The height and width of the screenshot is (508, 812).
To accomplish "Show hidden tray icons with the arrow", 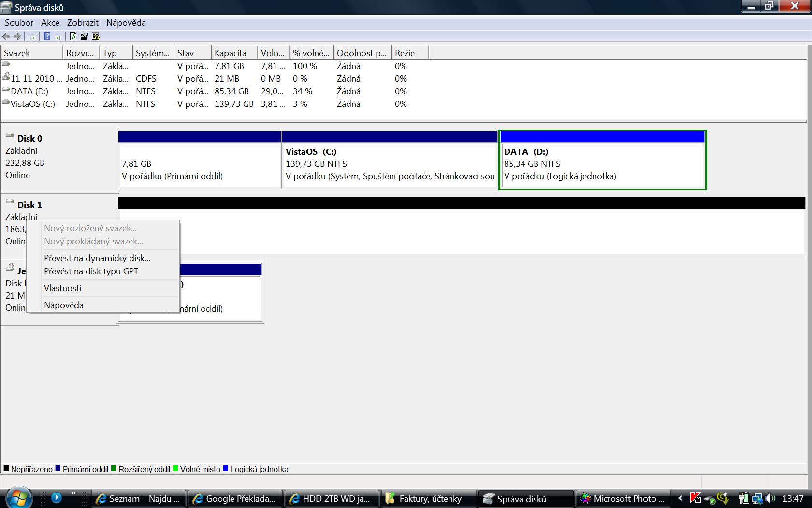I will click(680, 498).
